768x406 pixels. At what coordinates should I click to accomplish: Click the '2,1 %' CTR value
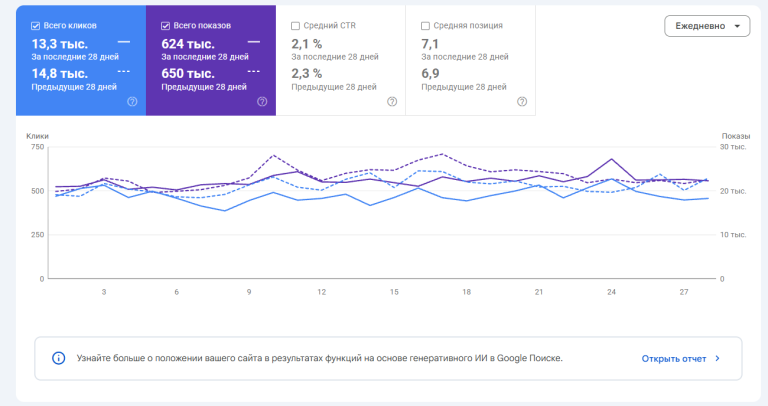(x=307, y=44)
